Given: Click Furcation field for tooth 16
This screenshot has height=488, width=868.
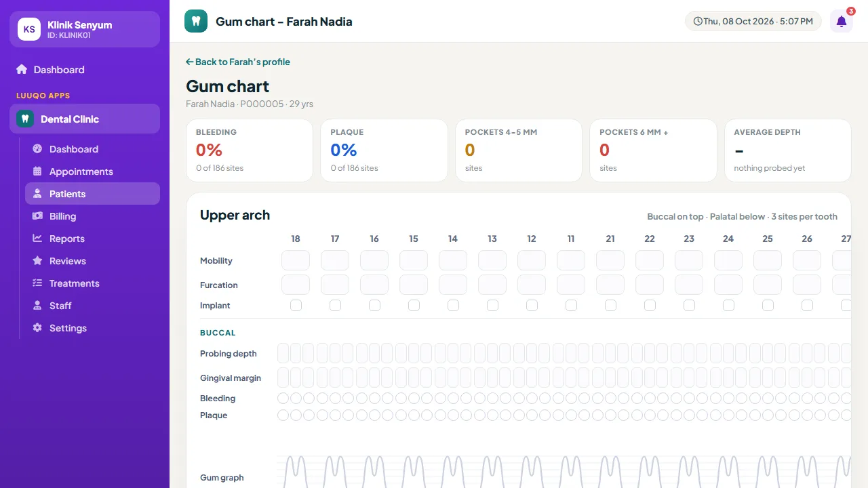Looking at the screenshot, I should 374,285.
